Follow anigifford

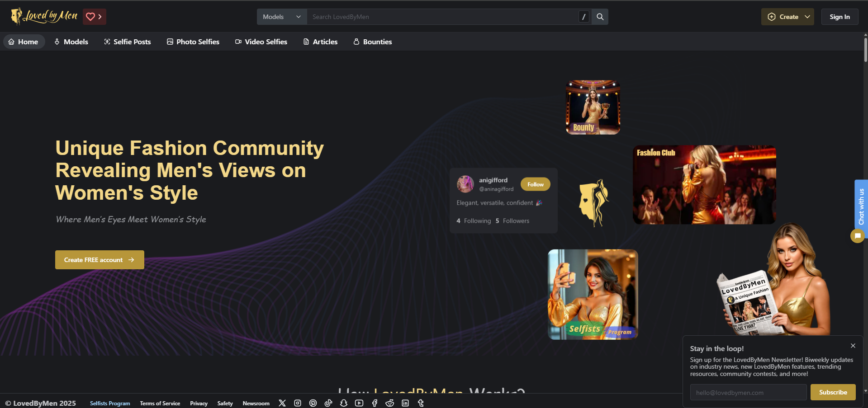pos(536,184)
